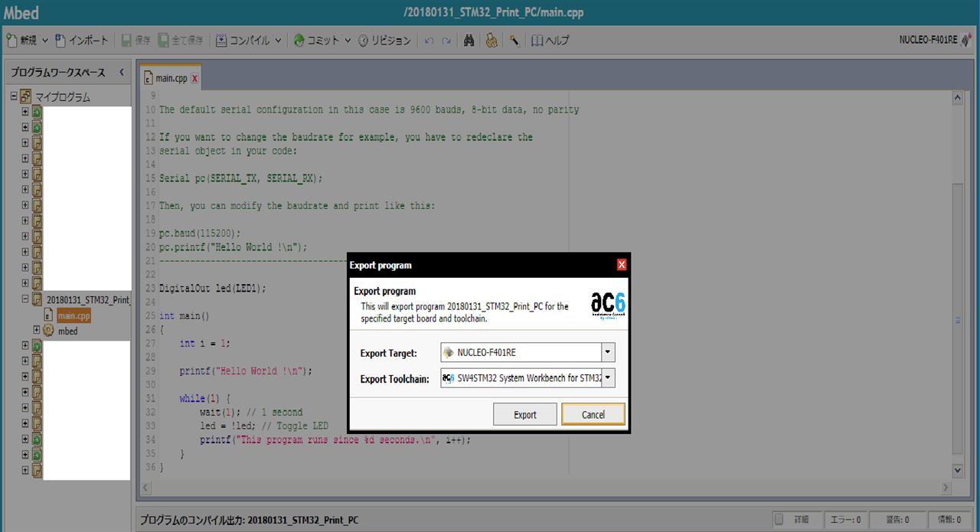Click the horizontal scrollbar right arrow
This screenshot has width=980, height=532.
click(x=945, y=488)
